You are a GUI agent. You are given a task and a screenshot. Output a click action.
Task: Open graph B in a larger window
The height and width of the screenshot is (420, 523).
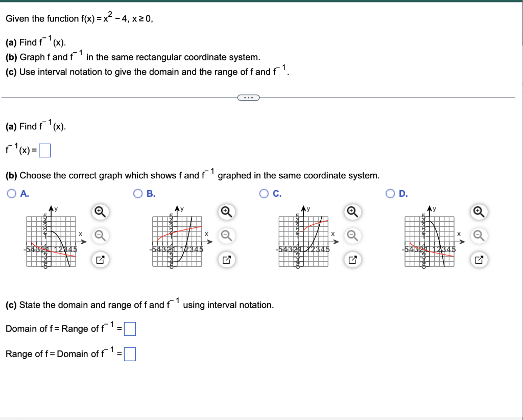pos(226,260)
